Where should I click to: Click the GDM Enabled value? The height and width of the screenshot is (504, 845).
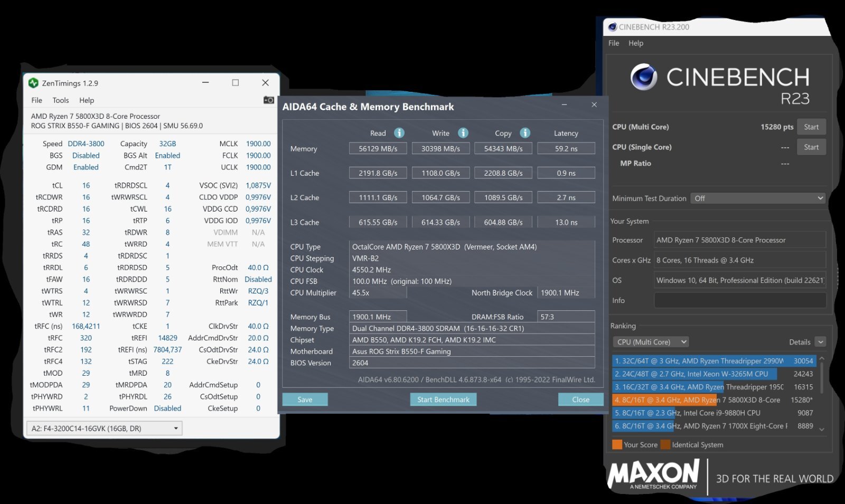click(86, 167)
